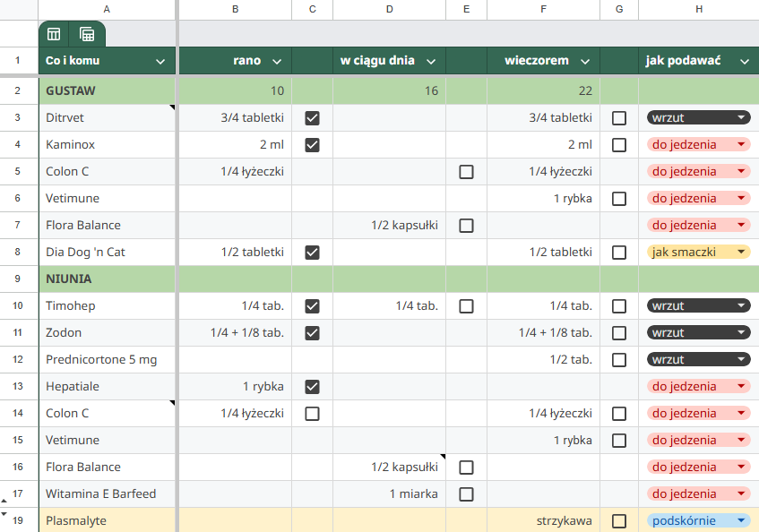Open the "wrzut" dropdown chip for Timohep

pyautogui.click(x=698, y=305)
